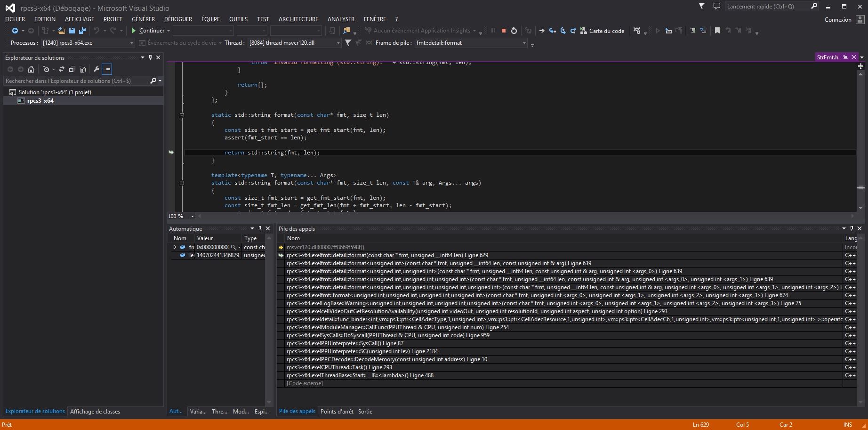Click the open file folder icon
The image size is (868, 430).
click(x=62, y=31)
